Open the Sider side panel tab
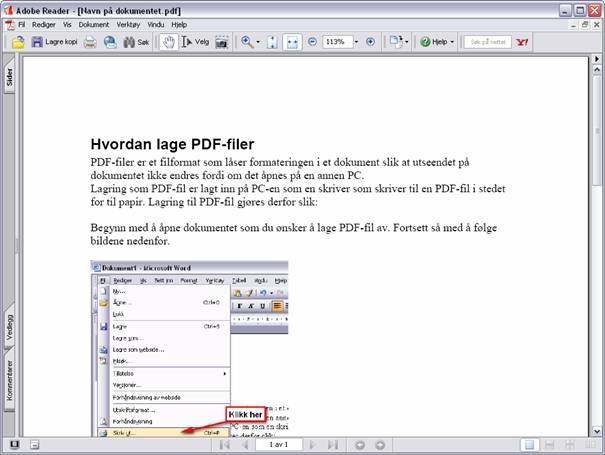 (x=9, y=77)
